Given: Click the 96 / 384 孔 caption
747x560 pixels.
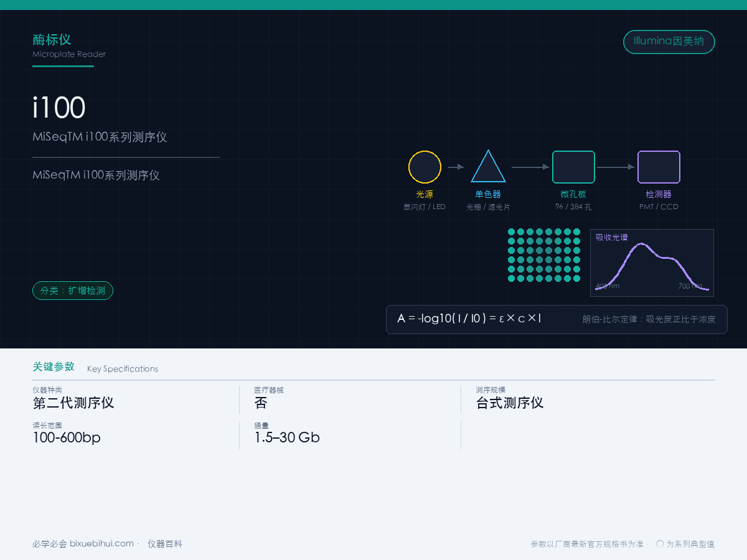Looking at the screenshot, I should click(x=573, y=207).
